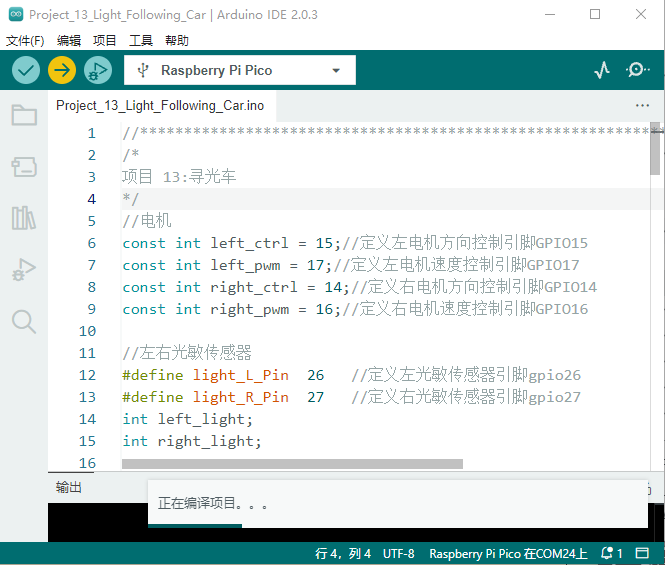Viewport: 665px width, 565px height.
Task: Open the Boards Manager sidebar icon
Action: (x=24, y=167)
